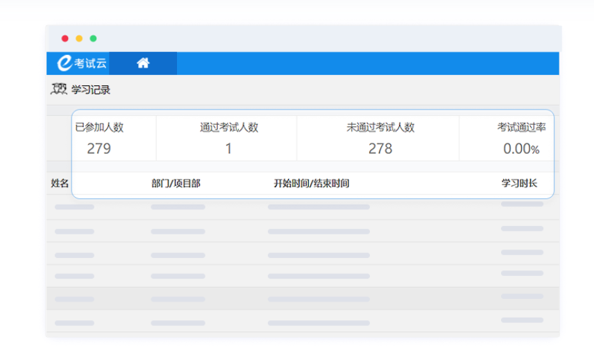Click the 0.00% pass rate value
The height and width of the screenshot is (364, 594).
click(521, 148)
